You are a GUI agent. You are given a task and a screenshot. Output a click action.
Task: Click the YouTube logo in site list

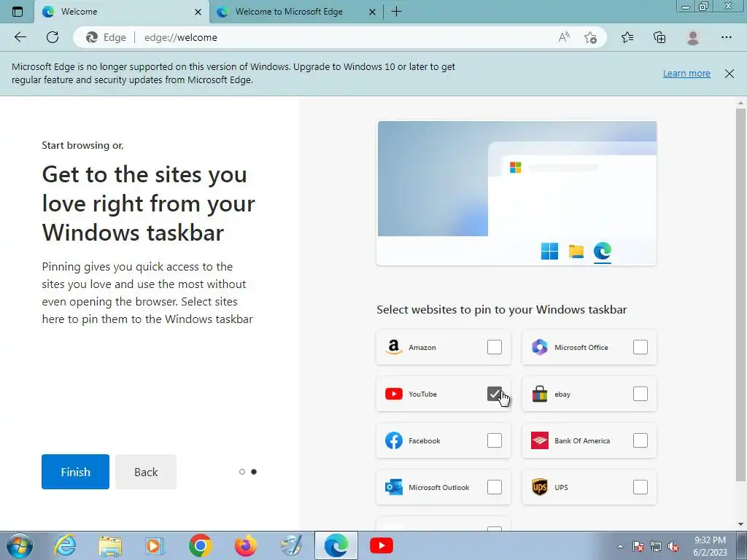pos(393,394)
